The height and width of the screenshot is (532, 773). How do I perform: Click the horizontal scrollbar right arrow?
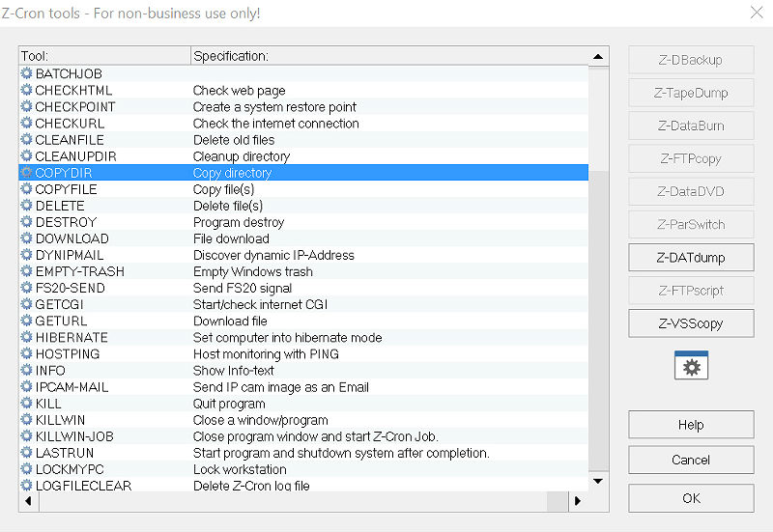578,501
